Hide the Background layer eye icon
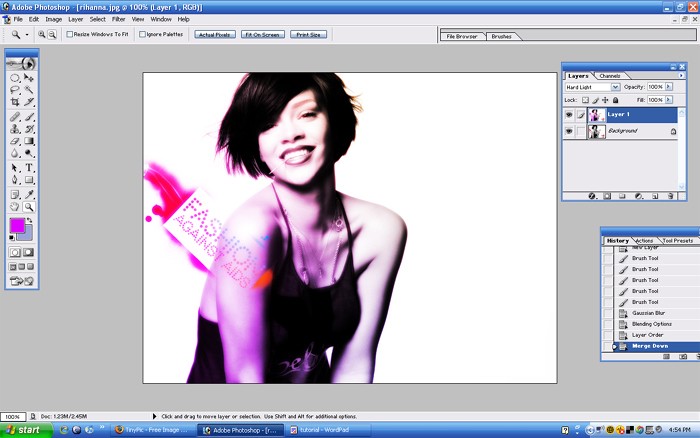The width and height of the screenshot is (700, 438). point(569,131)
